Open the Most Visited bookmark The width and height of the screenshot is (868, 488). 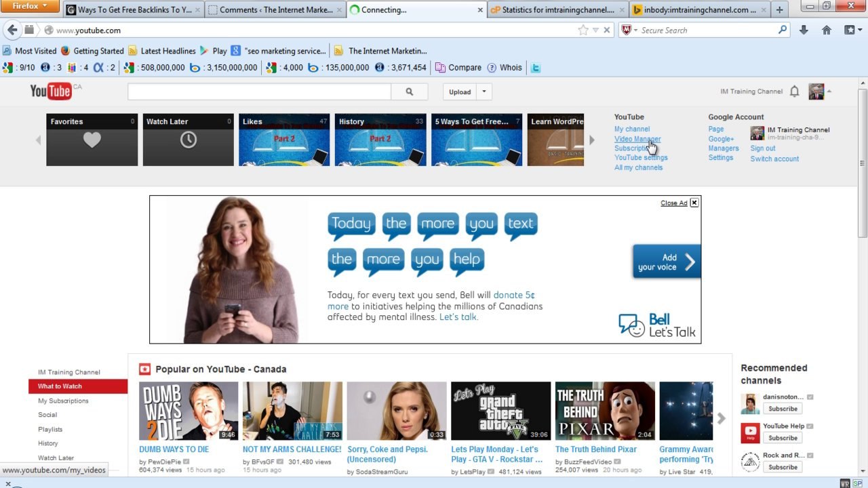coord(29,51)
